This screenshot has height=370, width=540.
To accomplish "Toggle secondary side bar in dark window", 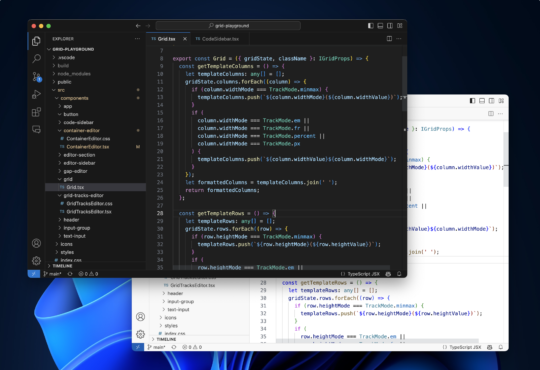I will (390, 26).
